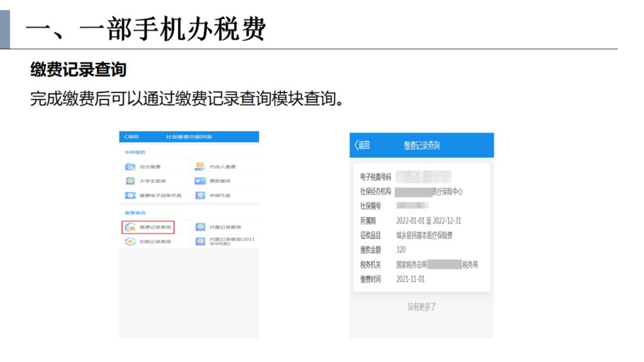Choose the 自主缴费 text entry

click(x=150, y=167)
